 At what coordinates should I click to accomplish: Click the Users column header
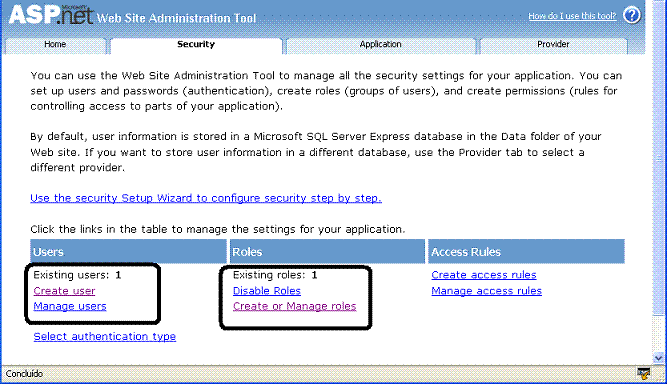coord(128,252)
